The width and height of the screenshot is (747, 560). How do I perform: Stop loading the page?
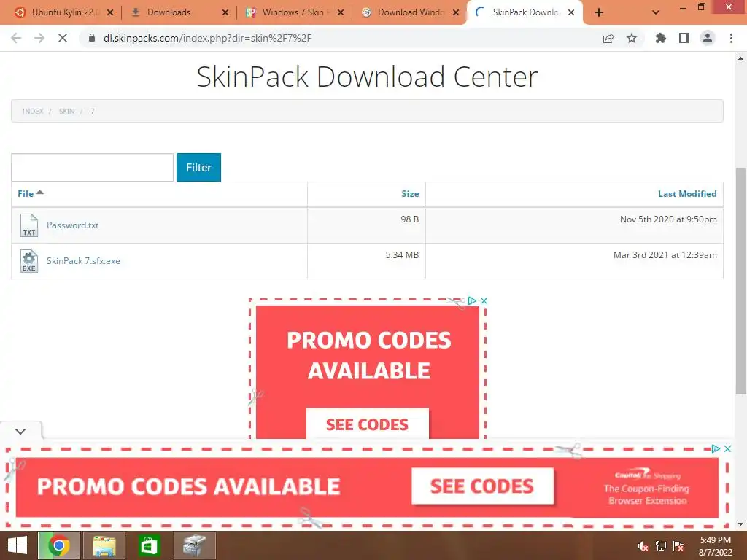(x=63, y=38)
